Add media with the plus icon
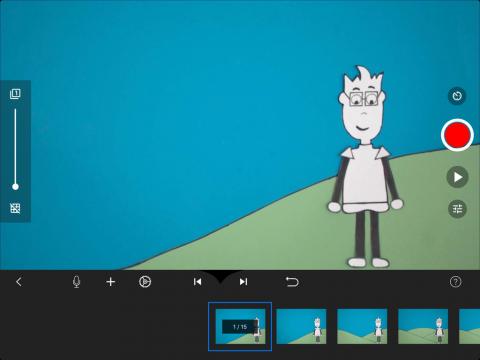Viewport: 480px width, 360px height. [110, 282]
